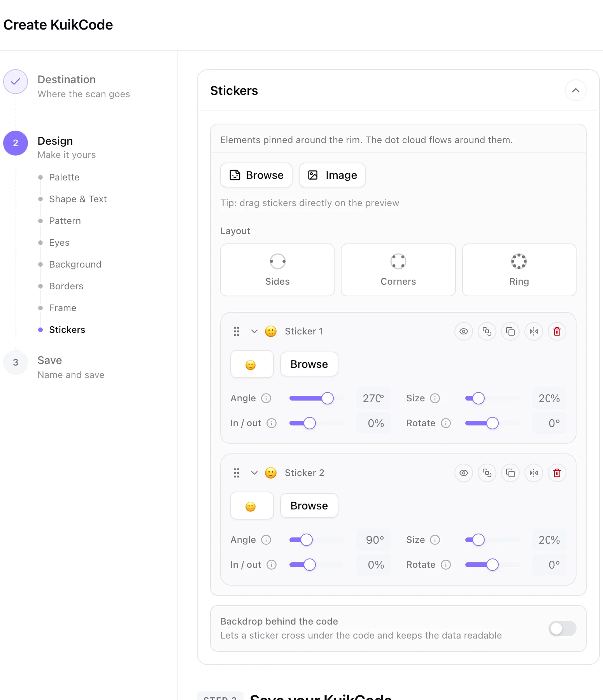Screen dimensions: 603x700
Task: Select the Corners layout option
Action: click(x=398, y=270)
